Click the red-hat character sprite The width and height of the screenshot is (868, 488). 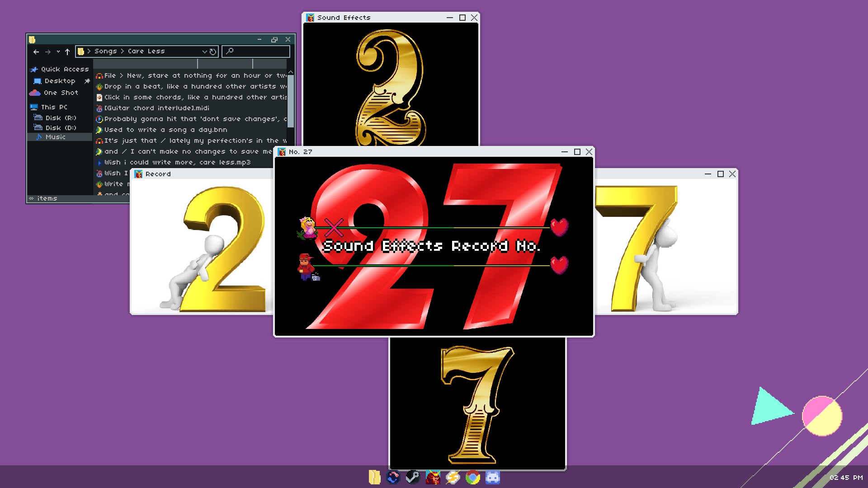(307, 267)
